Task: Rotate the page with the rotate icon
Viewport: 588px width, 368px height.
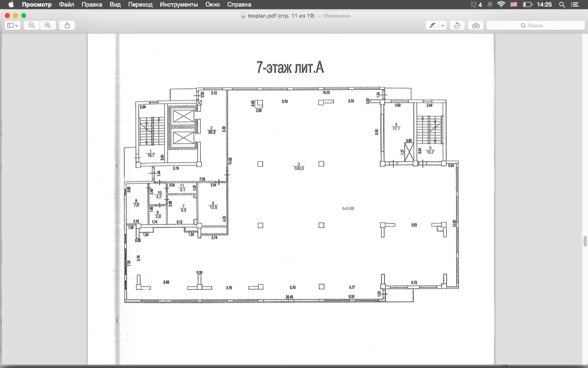Action: pyautogui.click(x=457, y=25)
